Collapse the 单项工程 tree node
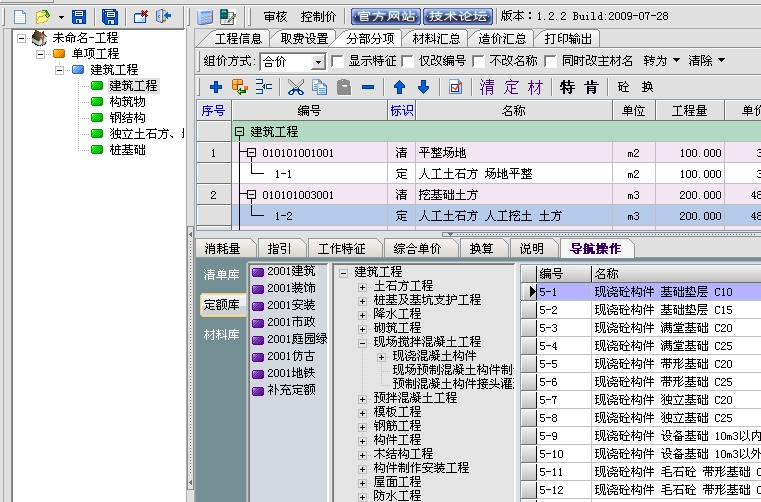This screenshot has width=761, height=502. pyautogui.click(x=40, y=53)
